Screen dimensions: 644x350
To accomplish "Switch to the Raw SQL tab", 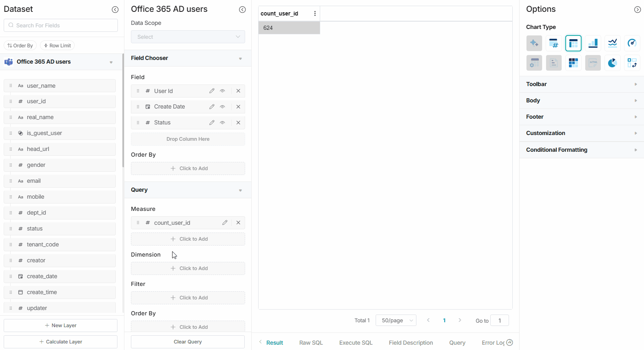I will point(311,343).
